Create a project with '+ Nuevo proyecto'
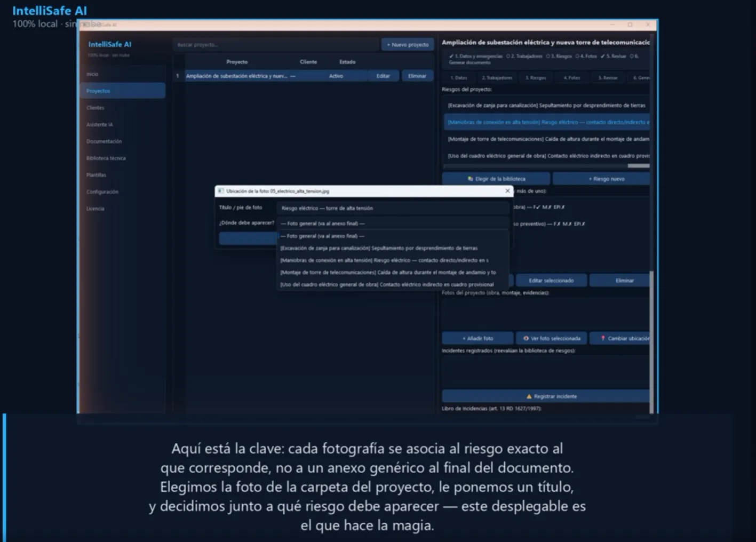Screen dimensions: 756x542 (x=408, y=45)
